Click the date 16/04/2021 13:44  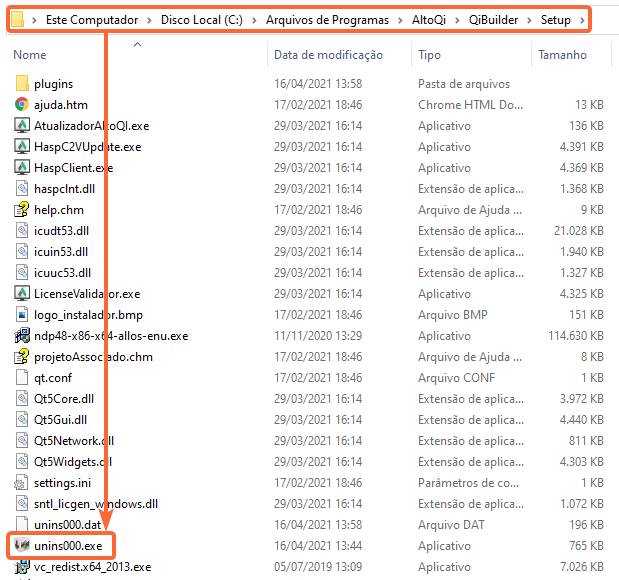point(318,546)
